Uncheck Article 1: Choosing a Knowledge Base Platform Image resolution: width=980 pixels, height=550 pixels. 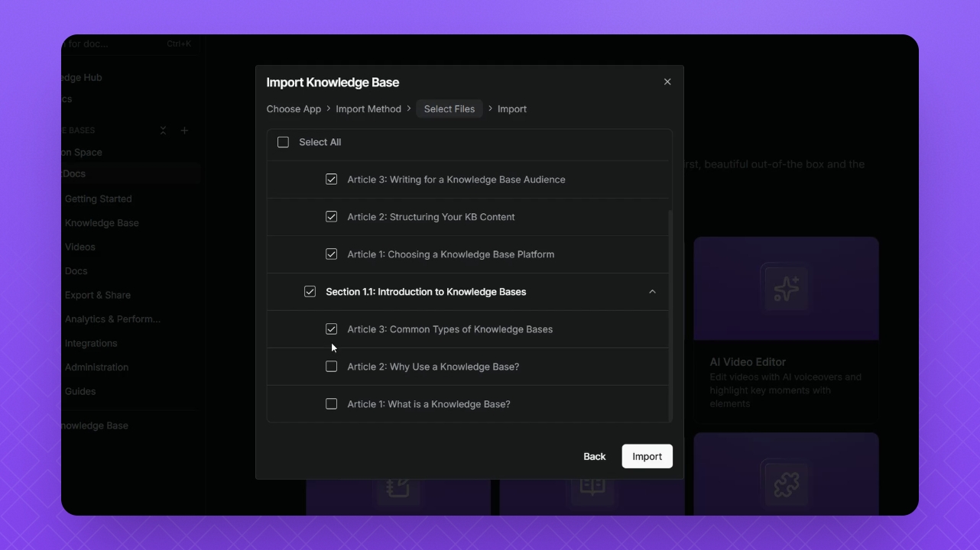[331, 254]
